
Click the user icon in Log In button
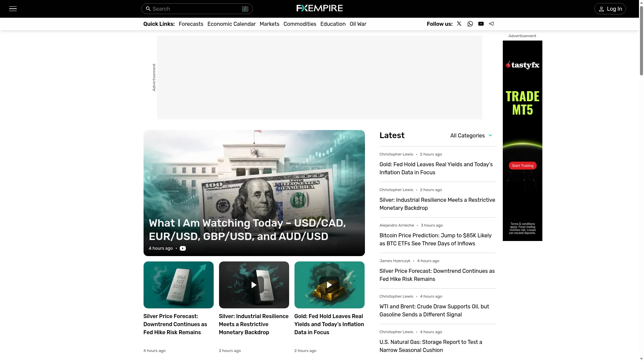pos(601,9)
